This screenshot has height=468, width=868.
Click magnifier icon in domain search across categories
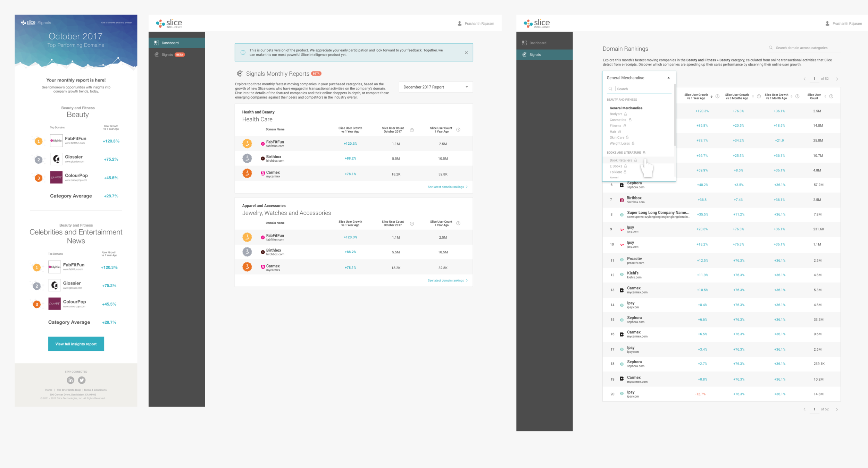tap(771, 48)
